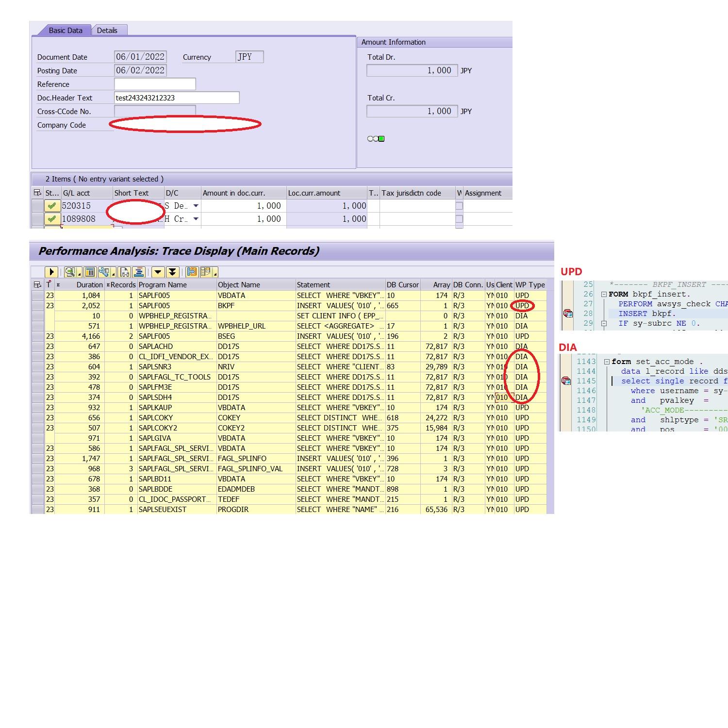
Task: Click green check status icon for G/L 520315
Action: pyautogui.click(x=52, y=206)
